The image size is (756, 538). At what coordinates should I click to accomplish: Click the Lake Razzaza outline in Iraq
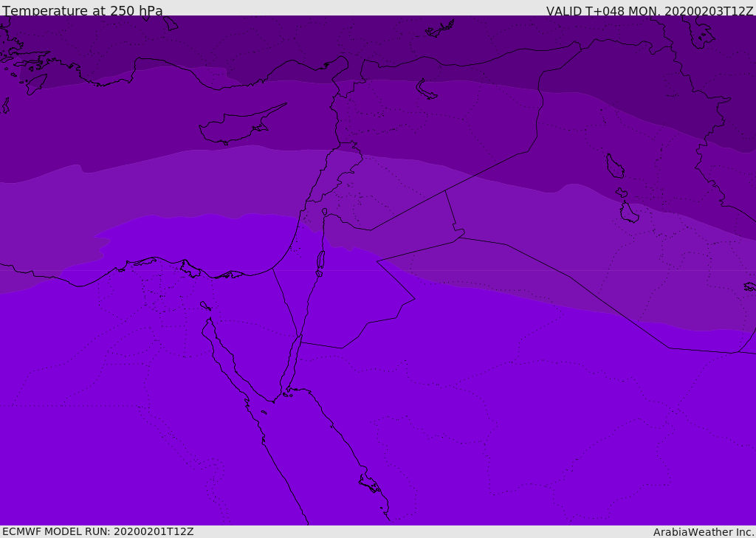point(629,213)
